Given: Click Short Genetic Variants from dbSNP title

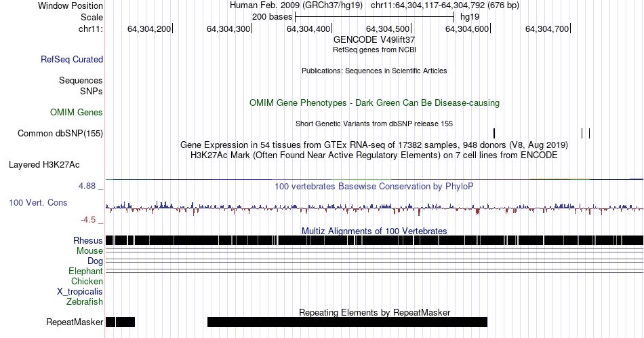Looking at the screenshot, I should [x=374, y=124].
